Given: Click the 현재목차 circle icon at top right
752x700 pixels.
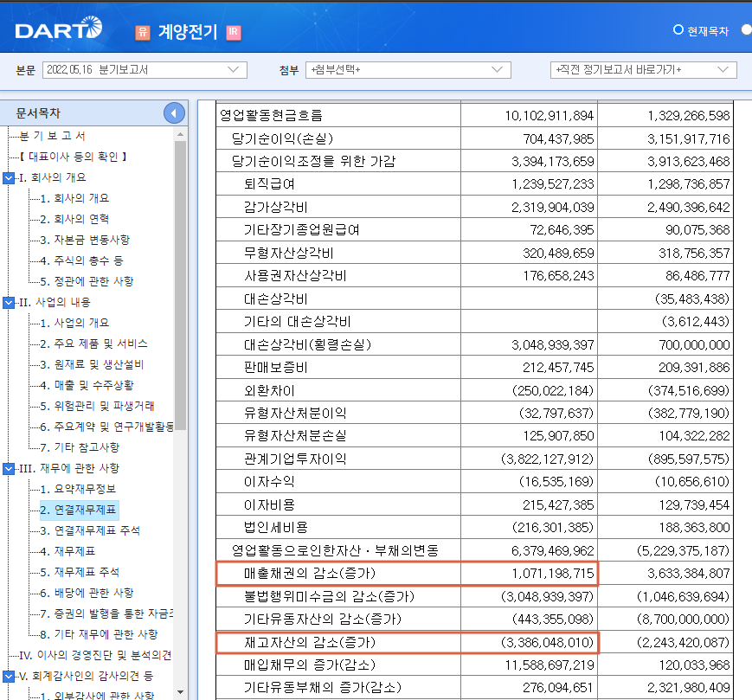Looking at the screenshot, I should 678,29.
